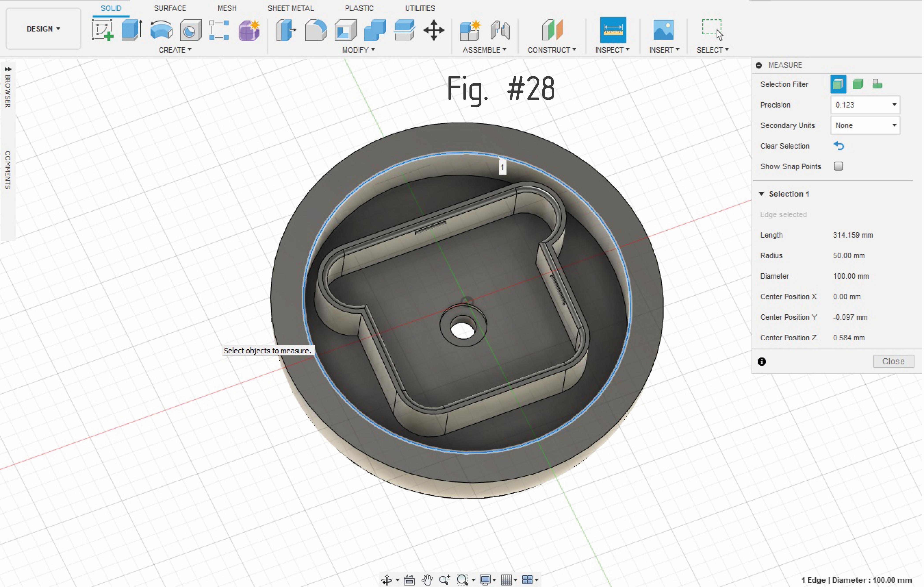This screenshot has width=924, height=587.
Task: Enable Show Snap Points checkbox
Action: point(839,166)
